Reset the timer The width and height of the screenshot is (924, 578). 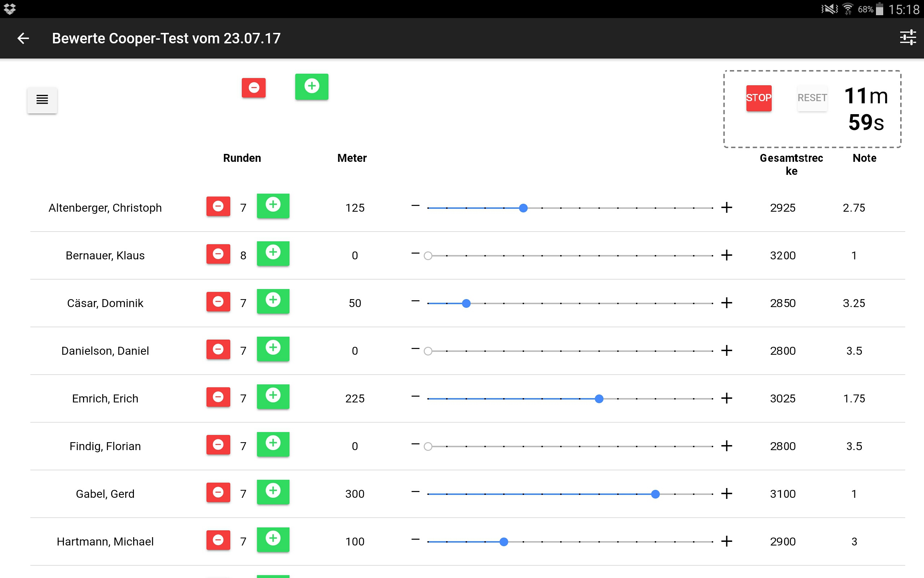coord(812,98)
